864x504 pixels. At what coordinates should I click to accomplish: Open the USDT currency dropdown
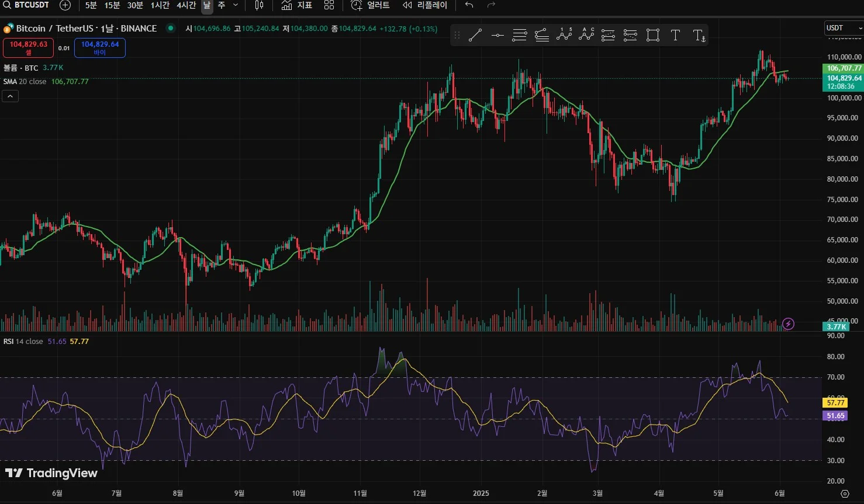point(843,28)
